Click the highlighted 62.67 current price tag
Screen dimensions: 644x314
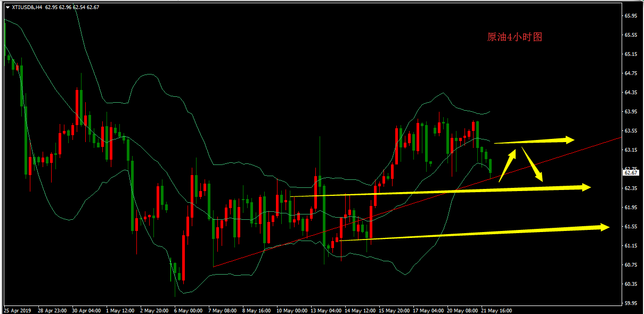[x=630, y=172]
